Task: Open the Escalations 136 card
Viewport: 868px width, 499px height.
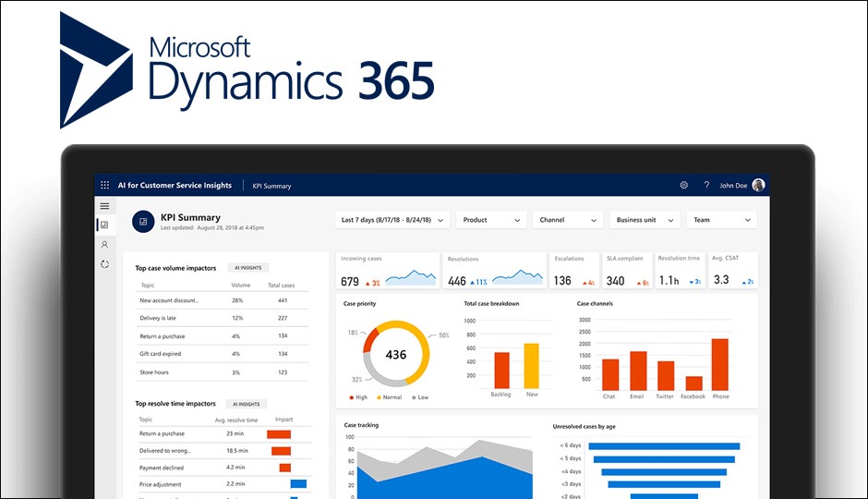Action: tap(574, 270)
